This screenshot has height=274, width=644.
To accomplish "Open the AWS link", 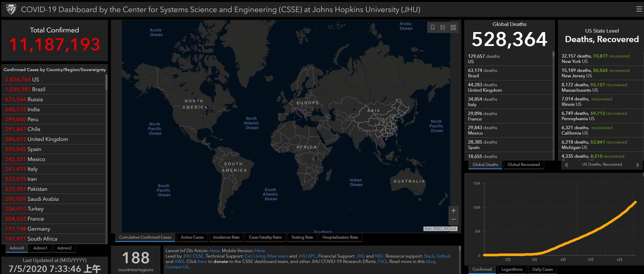I will coord(179,261).
